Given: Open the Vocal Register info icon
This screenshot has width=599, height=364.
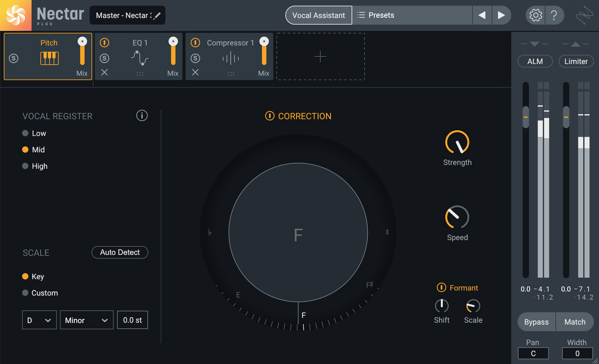Looking at the screenshot, I should coord(142,116).
